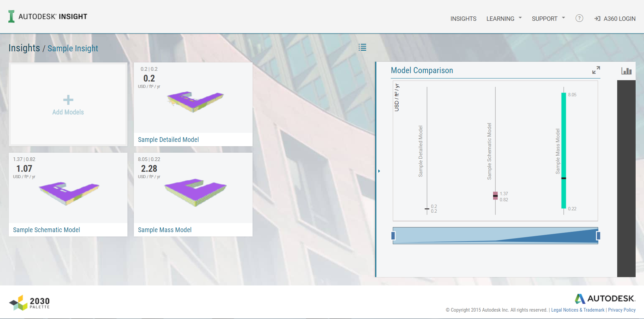The width and height of the screenshot is (644, 319).
Task: Expand Model Comparison to full screen
Action: click(x=596, y=70)
